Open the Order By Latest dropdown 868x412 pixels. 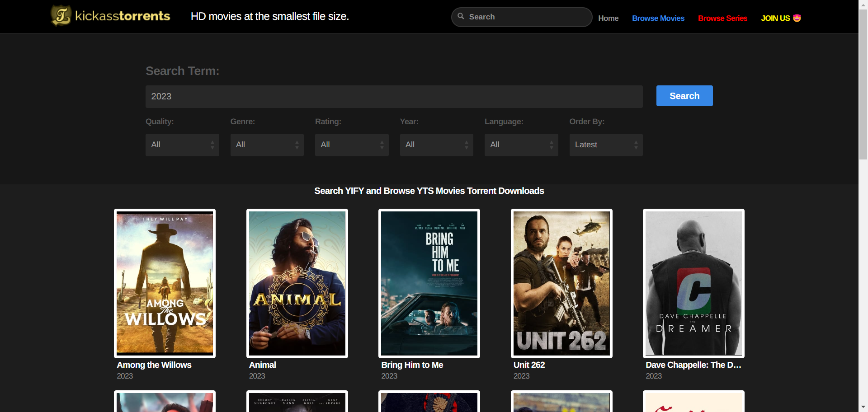tap(606, 145)
